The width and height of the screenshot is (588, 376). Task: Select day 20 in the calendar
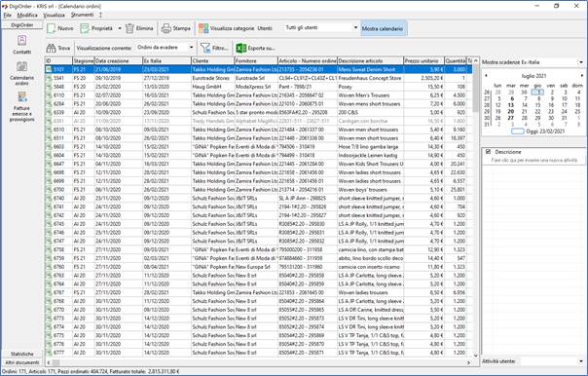tap(511, 111)
